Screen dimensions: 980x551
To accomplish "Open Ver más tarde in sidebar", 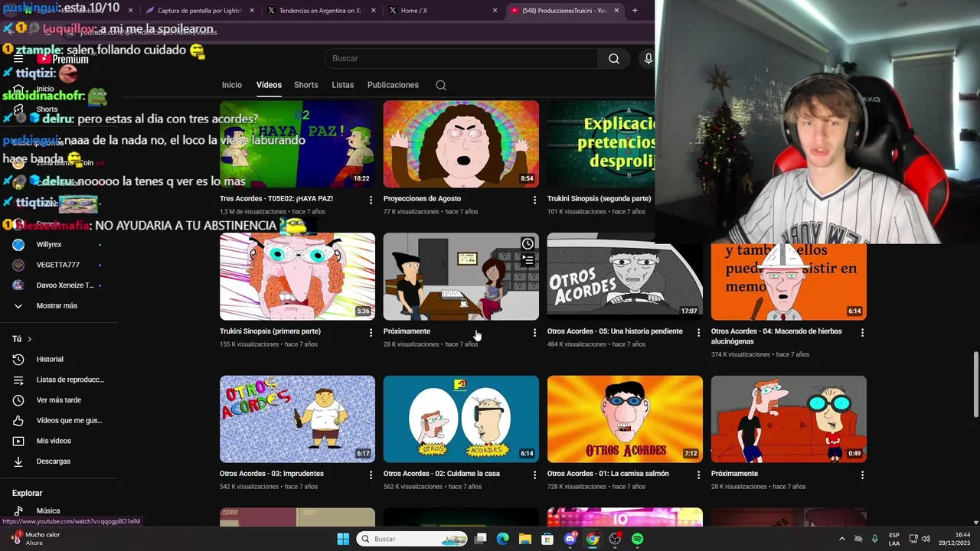I will point(59,400).
